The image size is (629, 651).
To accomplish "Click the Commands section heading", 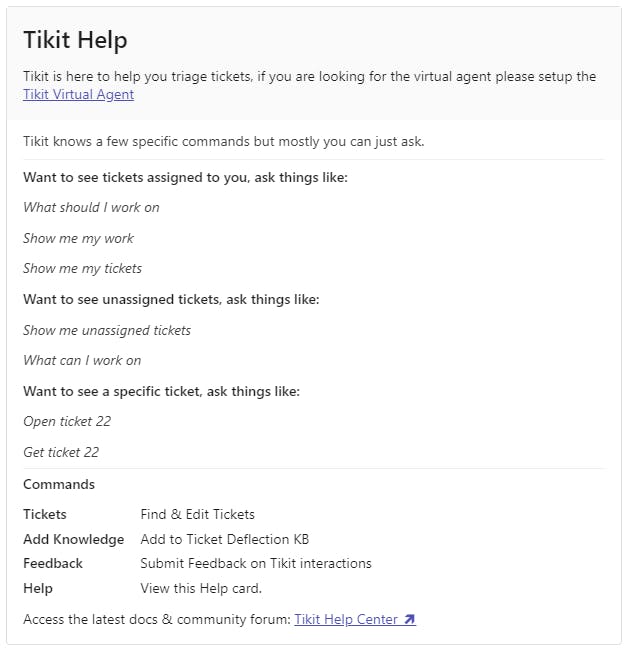I will coord(59,484).
